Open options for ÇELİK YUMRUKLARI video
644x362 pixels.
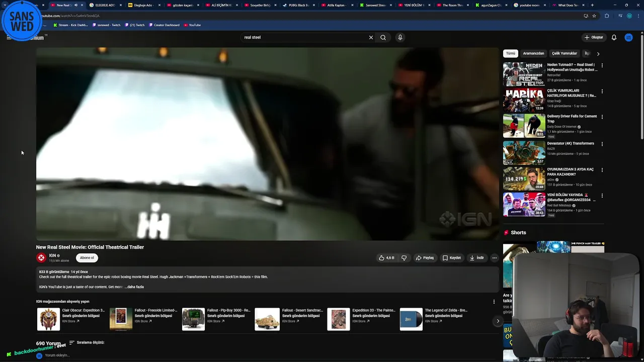[x=602, y=92]
